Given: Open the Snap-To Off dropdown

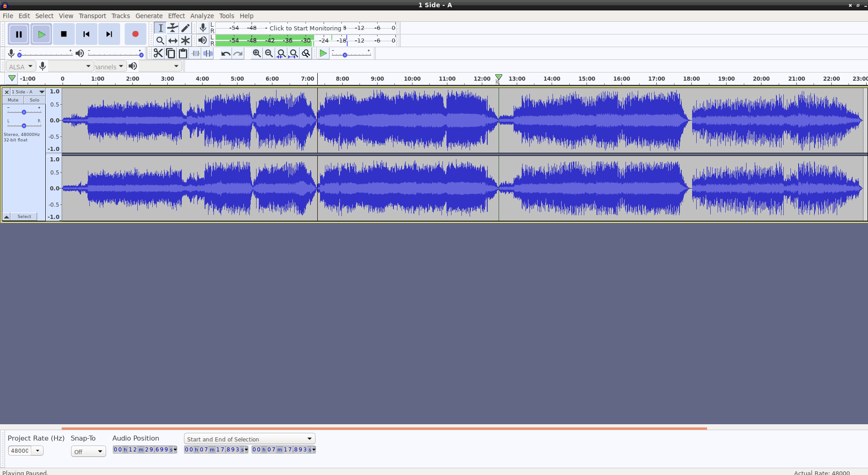Looking at the screenshot, I should click(x=88, y=451).
